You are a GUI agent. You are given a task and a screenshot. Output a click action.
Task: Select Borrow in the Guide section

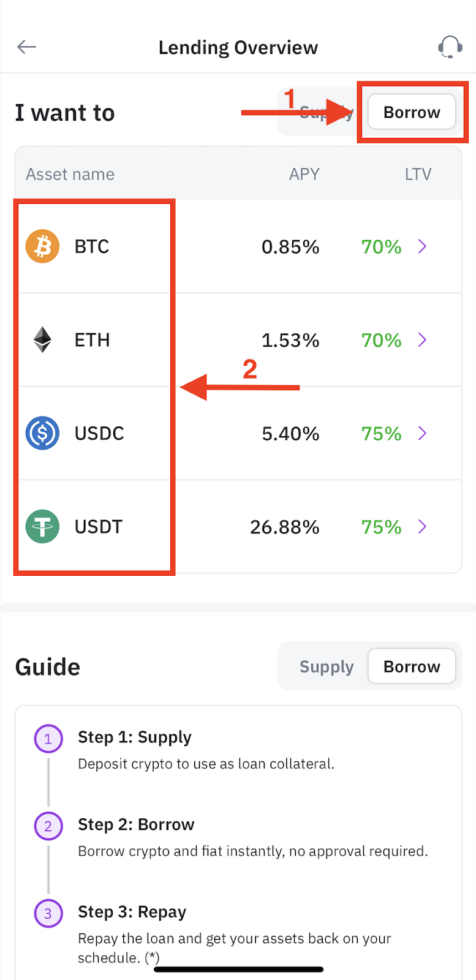412,666
